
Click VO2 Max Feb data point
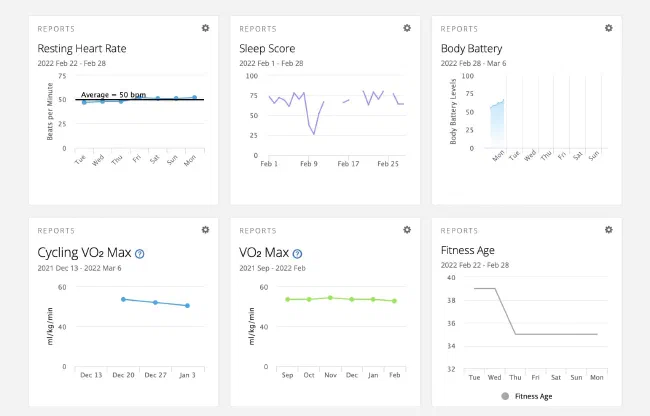click(395, 301)
